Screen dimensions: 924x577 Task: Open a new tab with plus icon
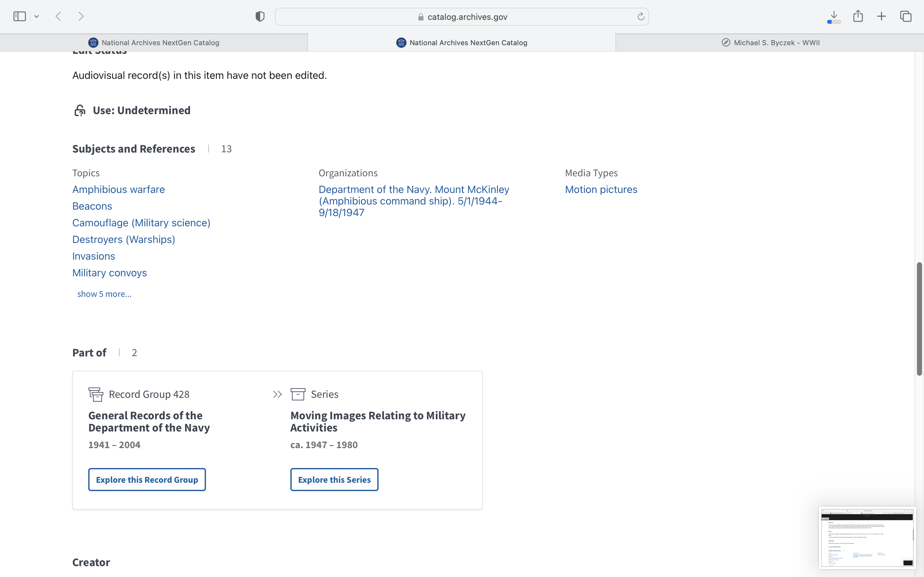click(881, 16)
